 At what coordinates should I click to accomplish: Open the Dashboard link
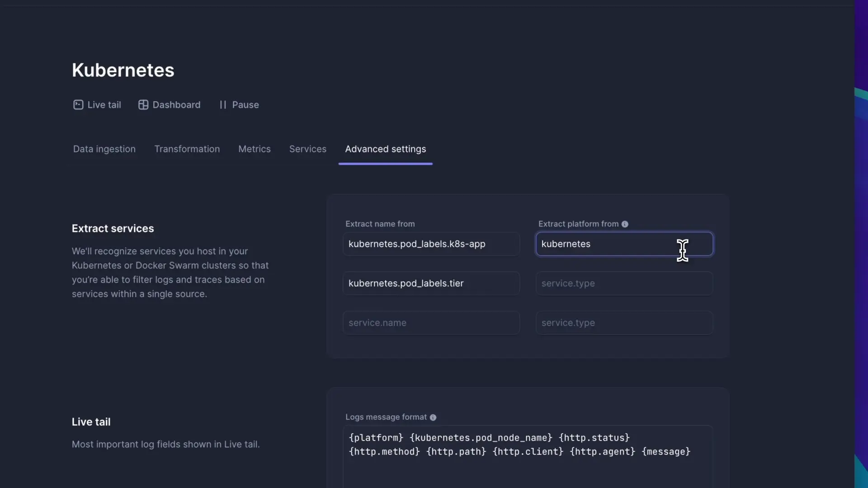[x=170, y=105]
